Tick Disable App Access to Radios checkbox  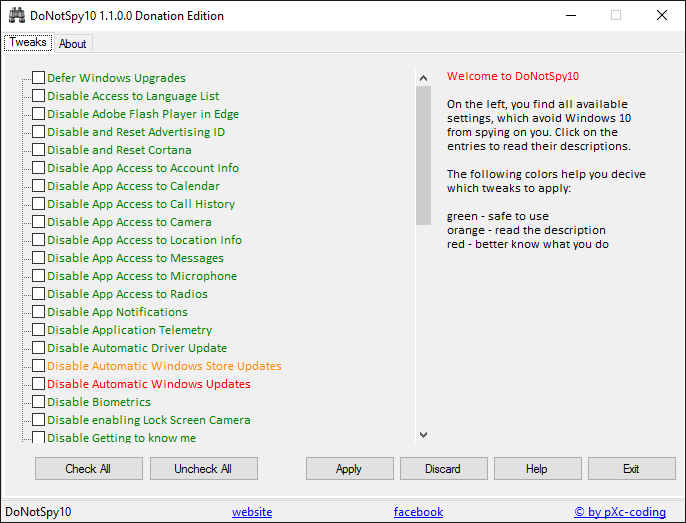click(x=38, y=293)
